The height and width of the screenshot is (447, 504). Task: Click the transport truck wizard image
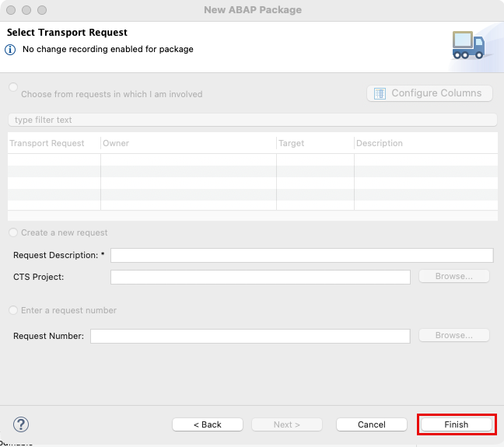click(x=468, y=45)
